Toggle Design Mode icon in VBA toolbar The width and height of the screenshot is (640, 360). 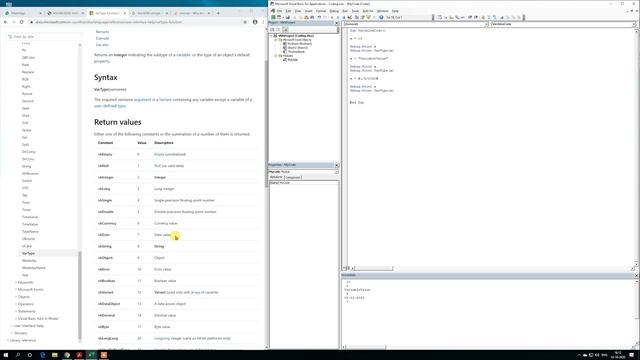pos(349,18)
